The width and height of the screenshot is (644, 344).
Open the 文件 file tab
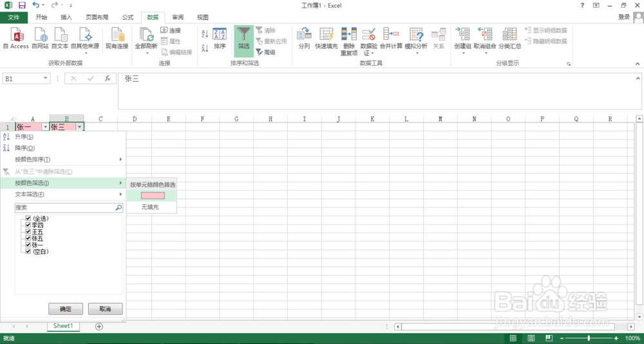tap(14, 17)
